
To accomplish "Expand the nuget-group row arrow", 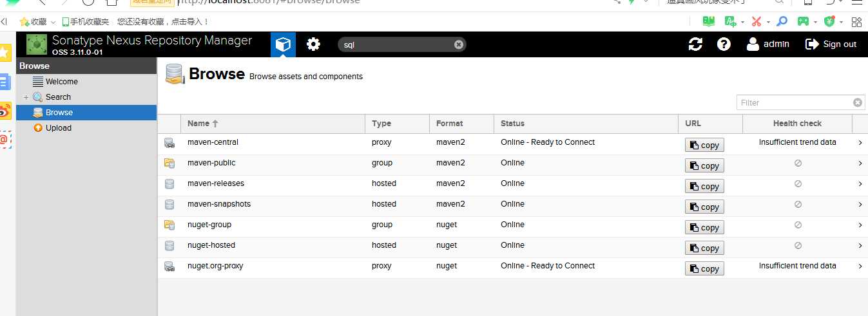I will point(860,225).
